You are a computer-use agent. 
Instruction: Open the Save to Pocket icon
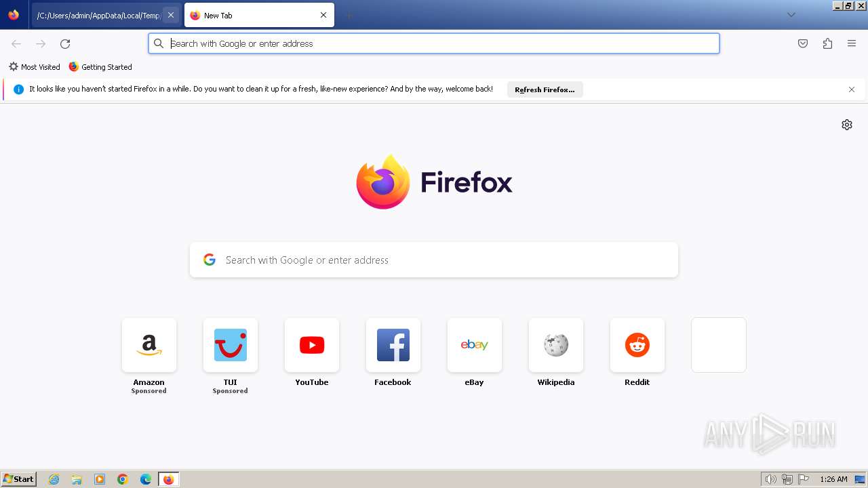pos(803,43)
